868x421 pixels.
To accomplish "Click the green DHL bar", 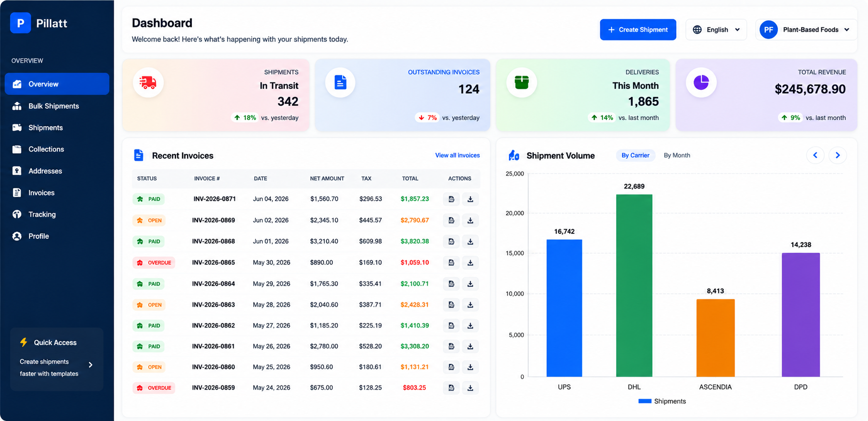I will click(x=634, y=285).
